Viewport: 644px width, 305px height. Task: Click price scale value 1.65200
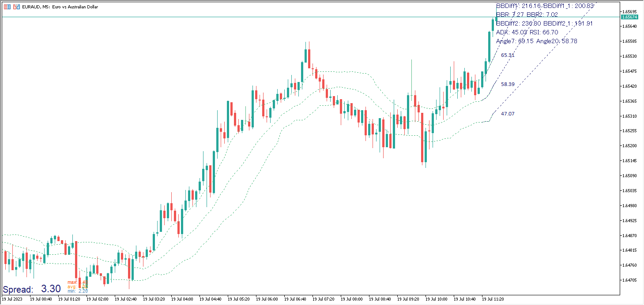tap(629, 146)
